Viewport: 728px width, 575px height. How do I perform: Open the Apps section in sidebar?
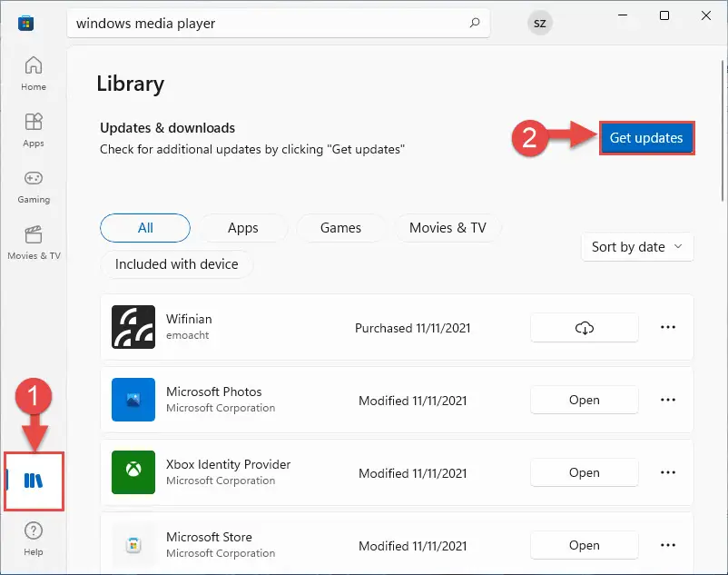[x=34, y=130]
